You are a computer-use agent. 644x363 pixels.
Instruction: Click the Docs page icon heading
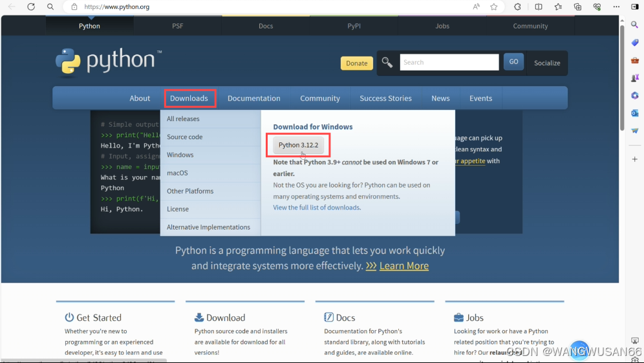coord(328,317)
